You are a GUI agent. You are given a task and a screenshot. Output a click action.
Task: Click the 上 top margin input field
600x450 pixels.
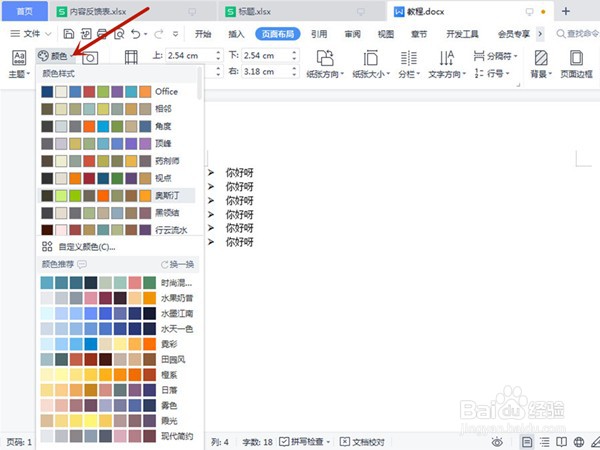coord(190,55)
